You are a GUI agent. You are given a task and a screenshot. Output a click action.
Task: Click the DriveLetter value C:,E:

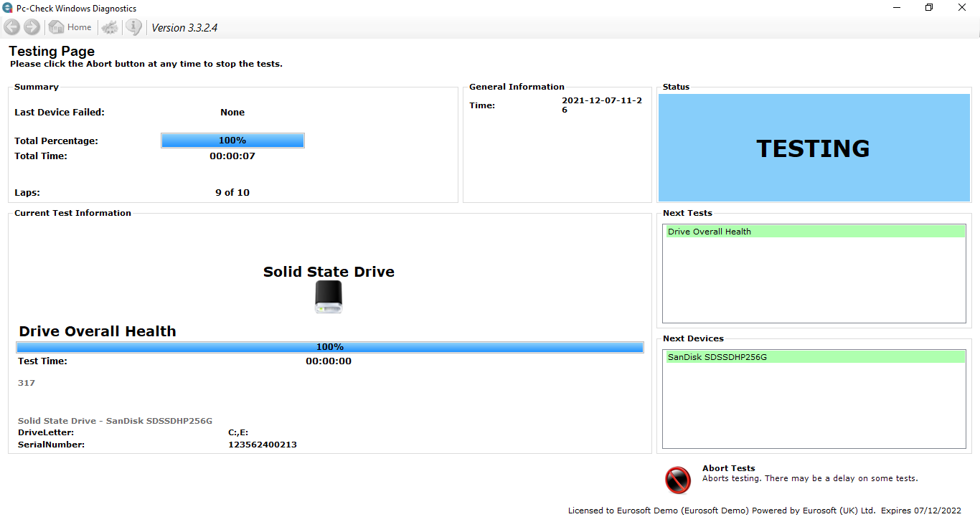[238, 433]
